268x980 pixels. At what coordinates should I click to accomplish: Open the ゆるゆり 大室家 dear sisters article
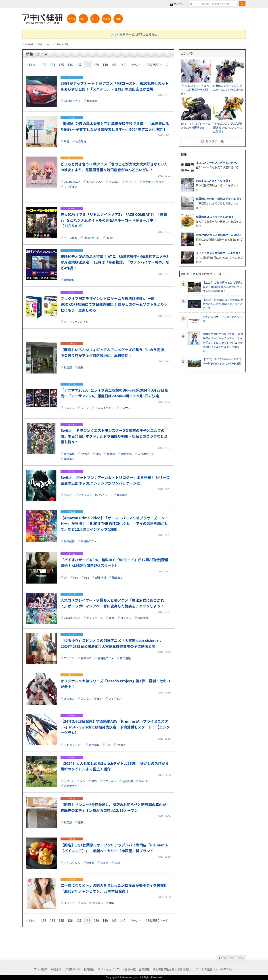[111, 643]
